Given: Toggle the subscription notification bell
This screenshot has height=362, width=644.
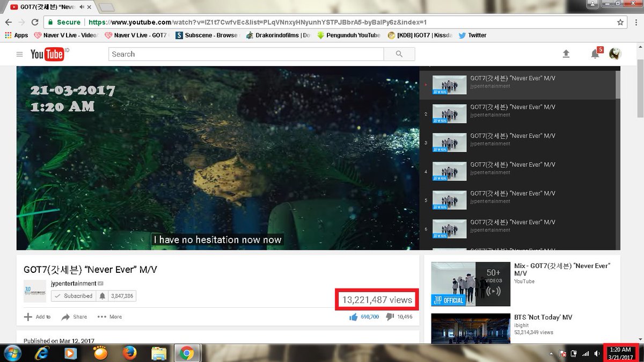Looking at the screenshot, I should coord(102,296).
